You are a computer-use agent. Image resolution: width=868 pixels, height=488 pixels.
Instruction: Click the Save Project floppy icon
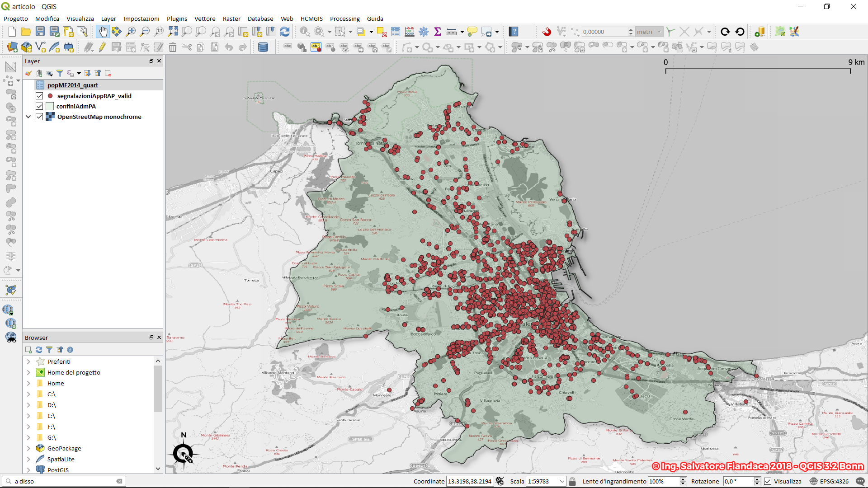point(40,32)
